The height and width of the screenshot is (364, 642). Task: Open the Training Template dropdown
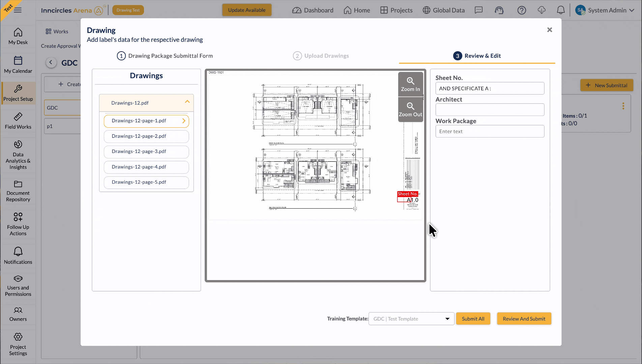411,319
